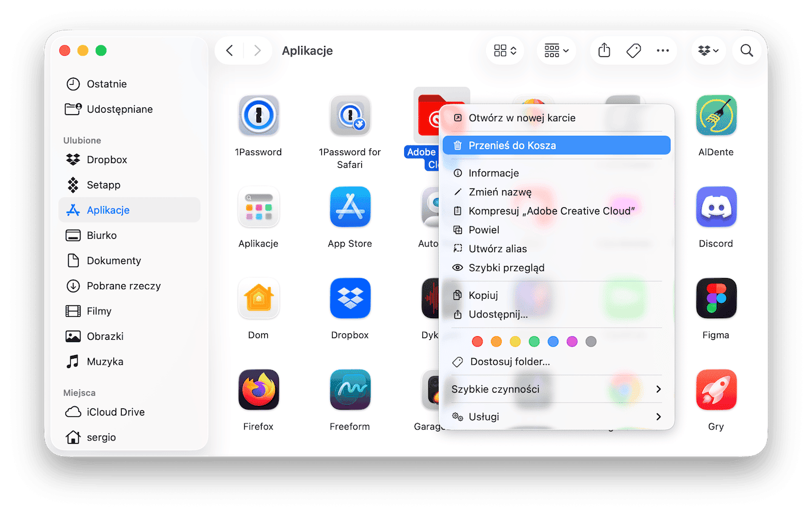Select the Dom app icon
Viewport: 812px width, 515px height.
259,298
